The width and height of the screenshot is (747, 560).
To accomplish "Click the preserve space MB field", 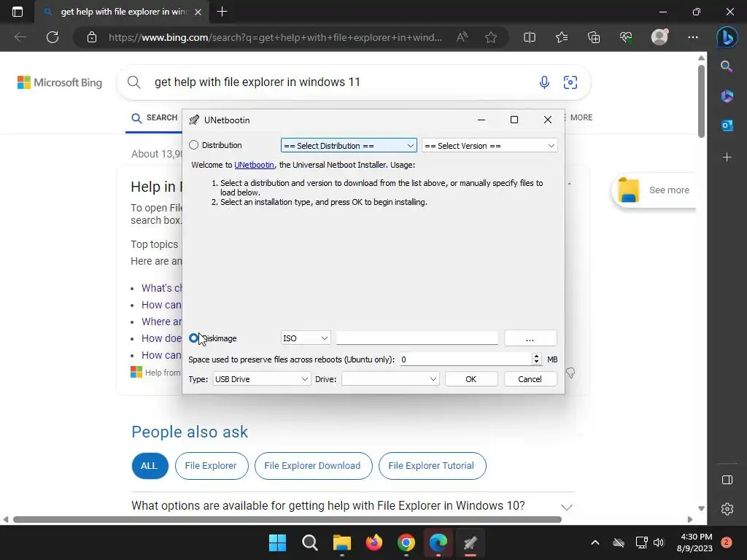I will click(x=465, y=359).
